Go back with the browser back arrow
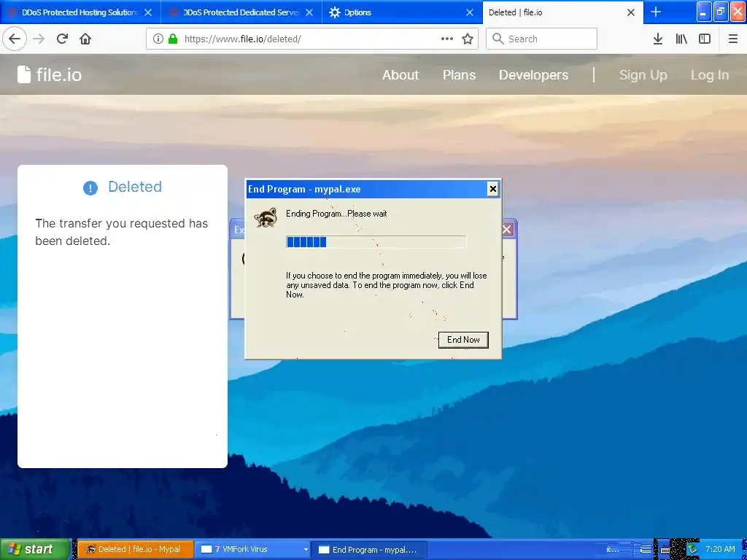The width and height of the screenshot is (747, 560). 15,39
